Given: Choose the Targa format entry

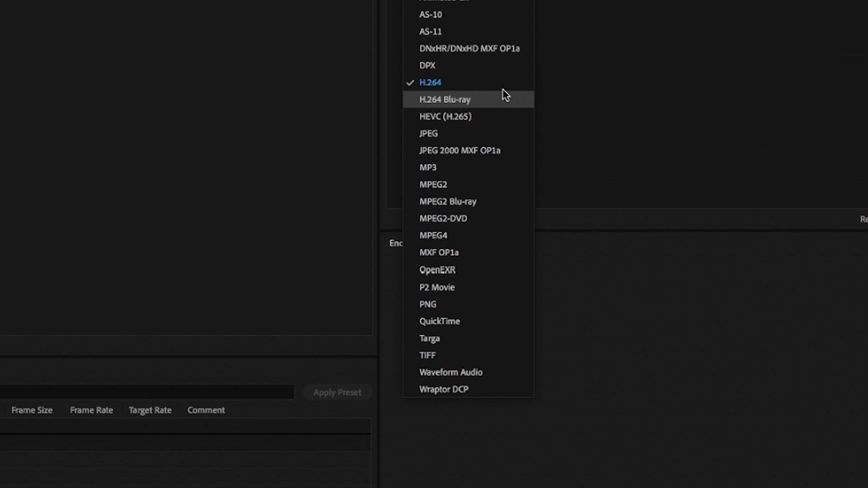Looking at the screenshot, I should [x=468, y=338].
